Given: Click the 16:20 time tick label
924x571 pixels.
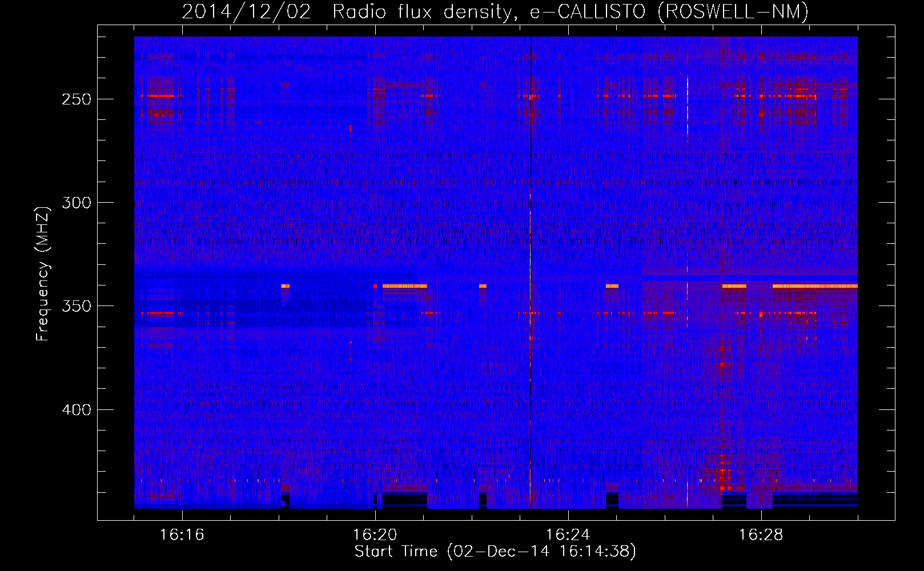Looking at the screenshot, I should click(x=375, y=535).
